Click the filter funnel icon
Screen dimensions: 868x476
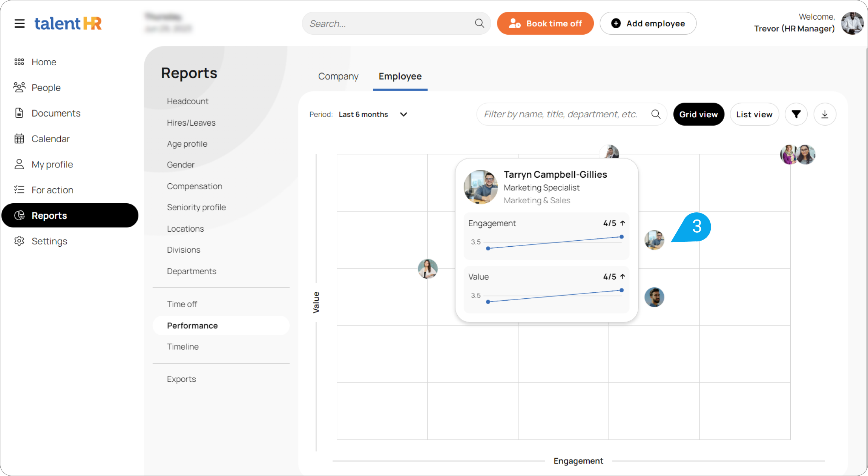[x=796, y=114]
